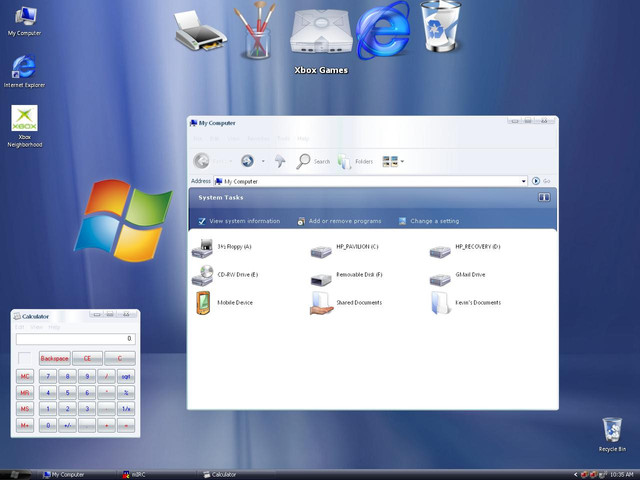Select the My Computer desktop icon
The height and width of the screenshot is (480, 640).
[25, 21]
